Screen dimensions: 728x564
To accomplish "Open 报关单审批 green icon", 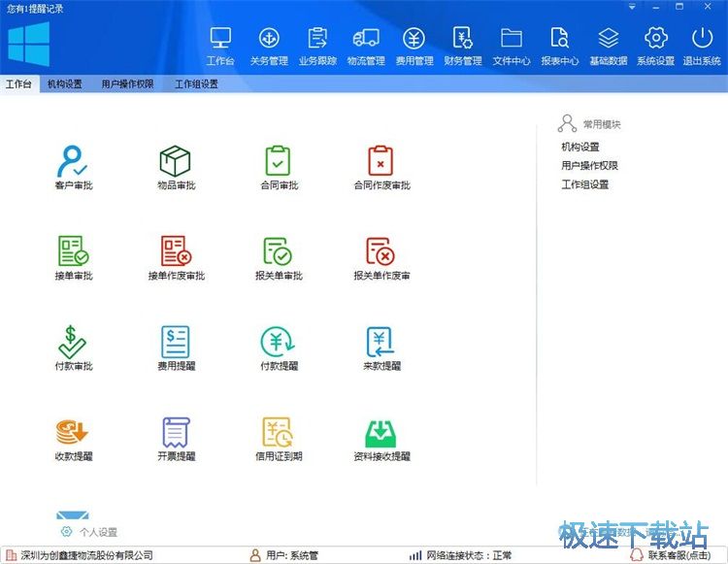I will [278, 251].
